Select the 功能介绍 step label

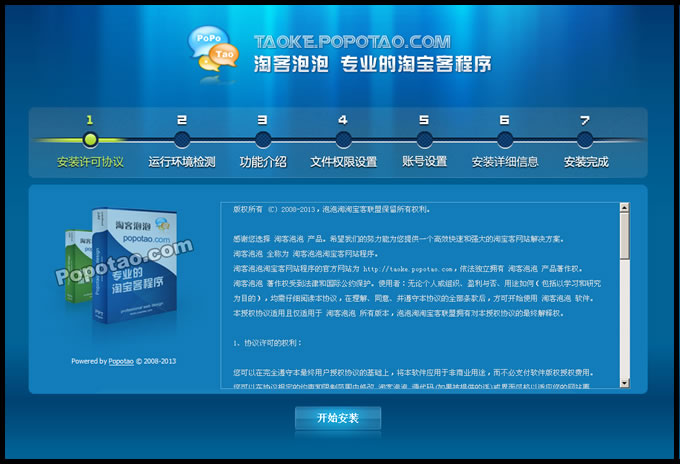coord(262,162)
